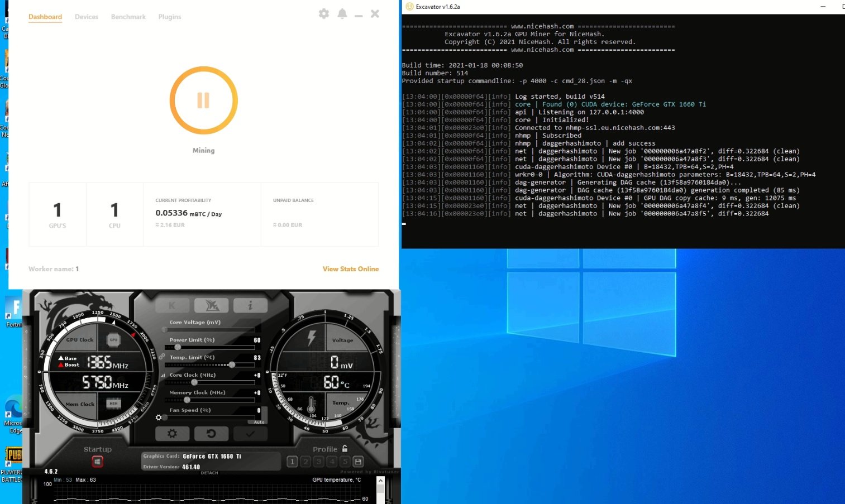Select Afterburner profile slot 2
The image size is (845, 504).
(x=305, y=462)
